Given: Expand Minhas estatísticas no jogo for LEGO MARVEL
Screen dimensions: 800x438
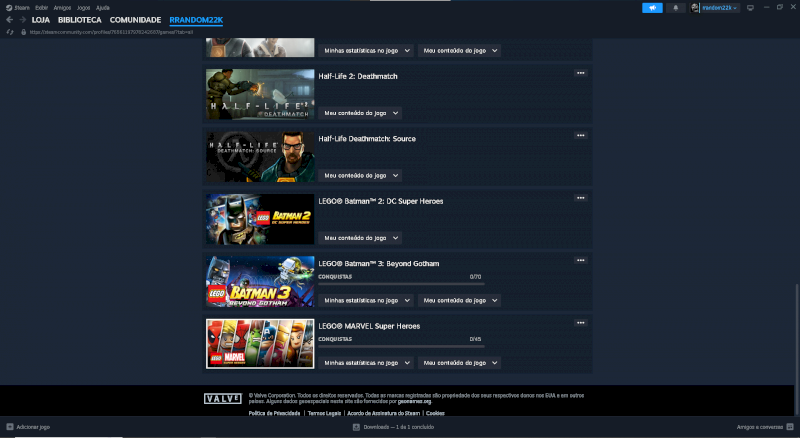Looking at the screenshot, I should click(x=366, y=362).
